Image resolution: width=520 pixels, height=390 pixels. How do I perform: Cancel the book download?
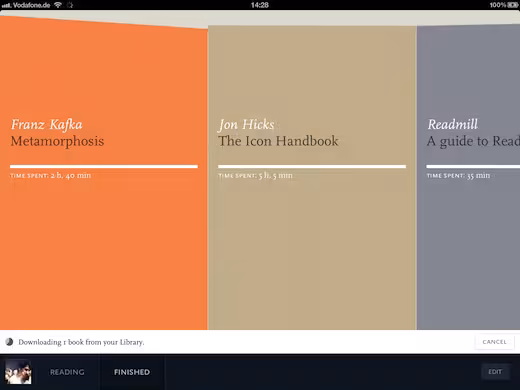(x=495, y=342)
